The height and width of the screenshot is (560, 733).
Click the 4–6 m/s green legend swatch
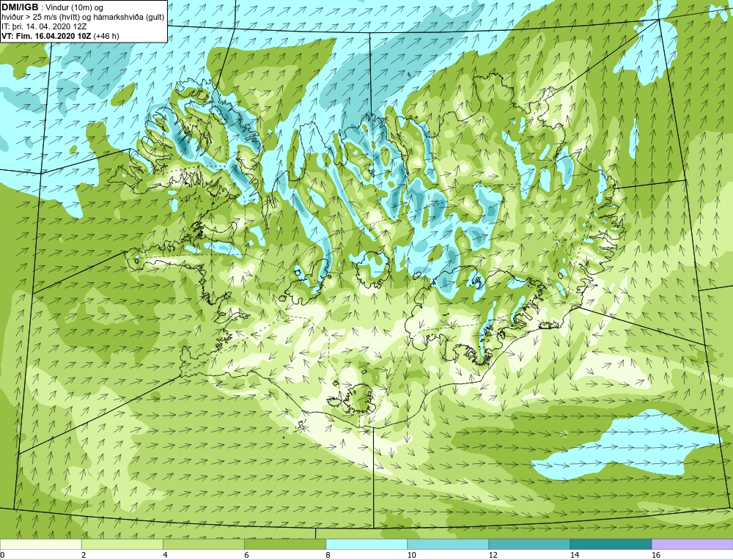203,544
